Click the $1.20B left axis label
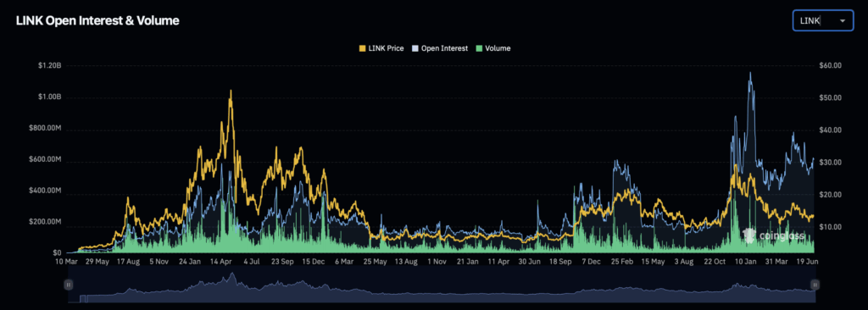This screenshot has height=310, width=868. click(49, 65)
